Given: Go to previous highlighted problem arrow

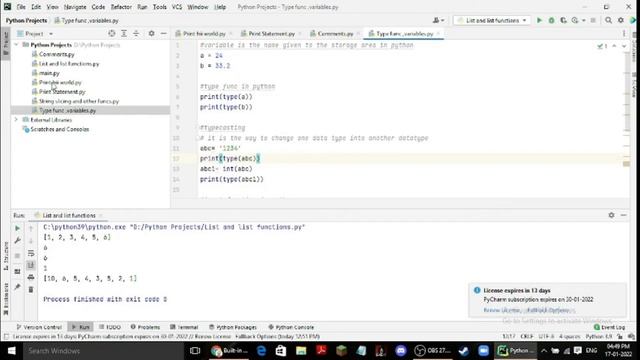Looking at the screenshot, I should [614, 46].
